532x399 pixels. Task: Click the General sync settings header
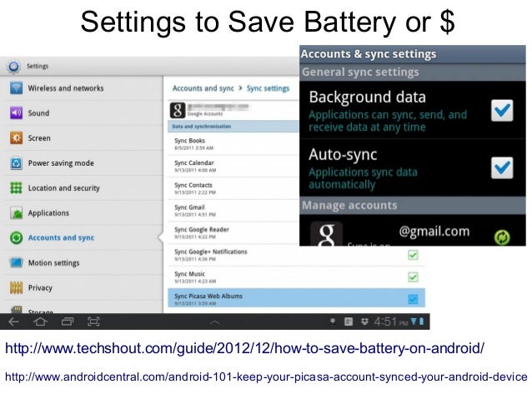tap(413, 72)
